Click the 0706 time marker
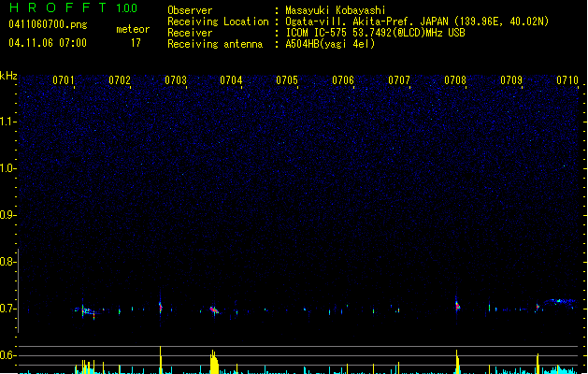Image resolution: width=588 pixels, height=374 pixels. click(x=343, y=80)
